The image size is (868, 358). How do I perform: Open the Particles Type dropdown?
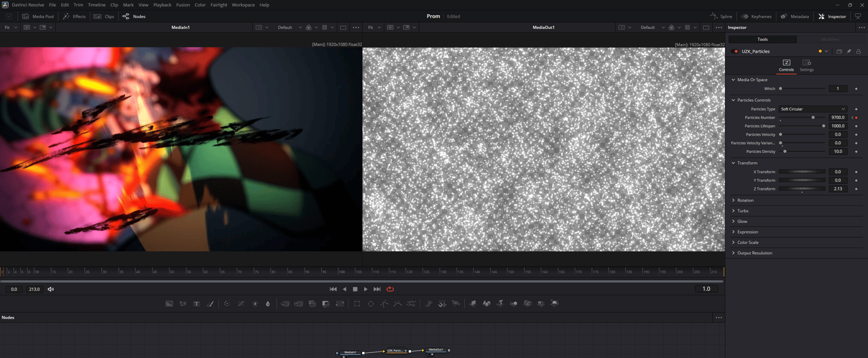[x=812, y=109]
